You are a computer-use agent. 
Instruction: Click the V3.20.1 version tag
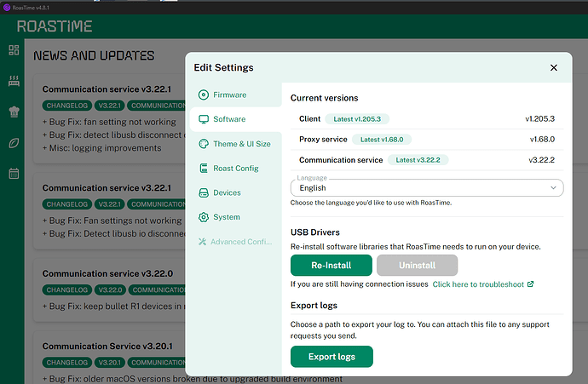(x=109, y=363)
